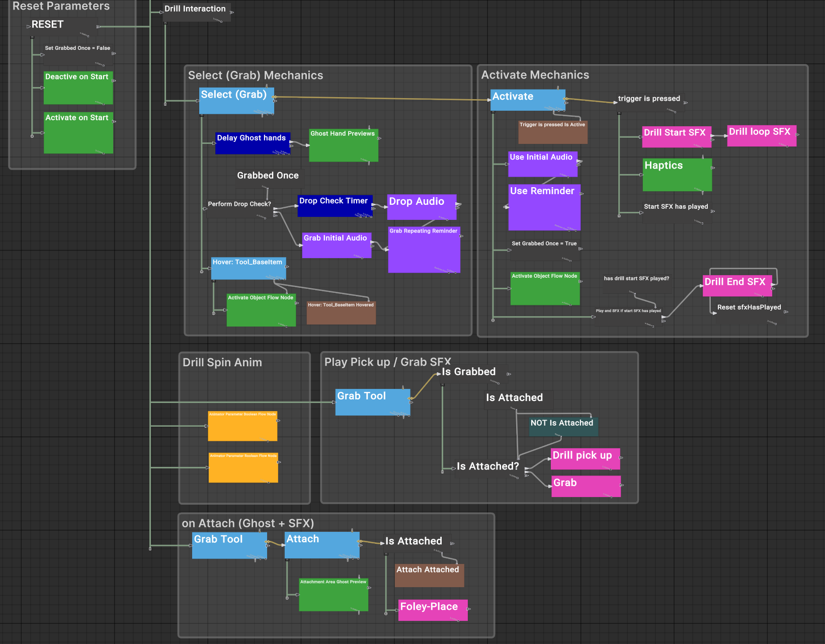The height and width of the screenshot is (644, 825).
Task: Select the Grab Repeating Reminder node
Action: pyautogui.click(x=424, y=250)
